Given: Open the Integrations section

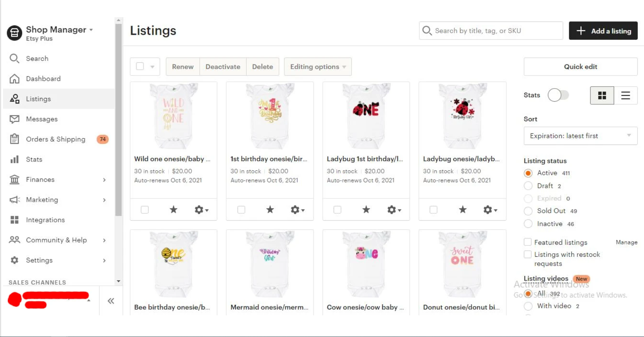Looking at the screenshot, I should [45, 220].
